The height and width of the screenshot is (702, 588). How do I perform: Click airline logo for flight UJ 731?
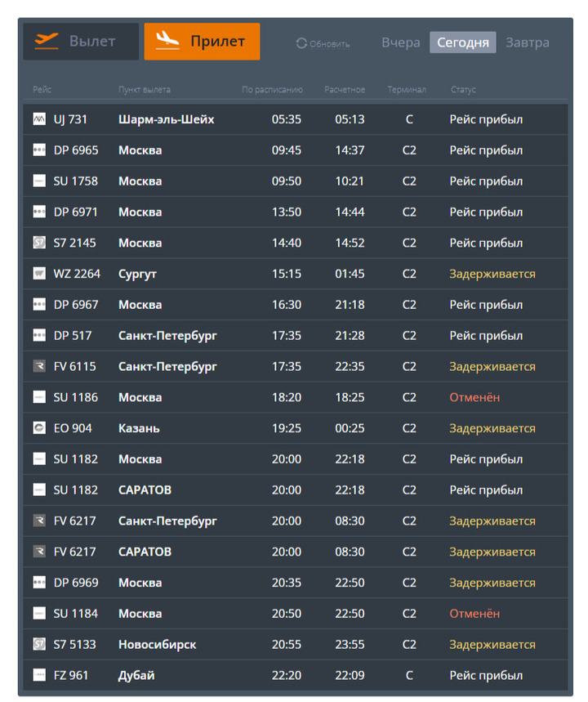point(39,119)
